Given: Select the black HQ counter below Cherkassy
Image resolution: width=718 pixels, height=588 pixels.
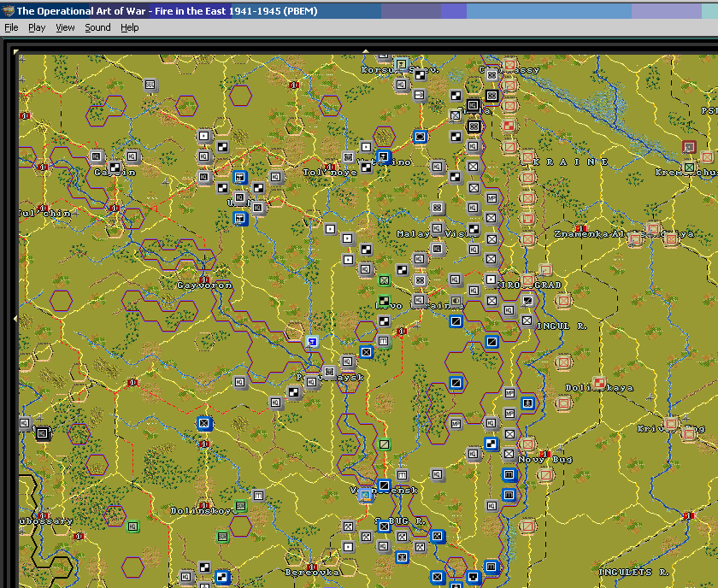Looking at the screenshot, I should 473,105.
